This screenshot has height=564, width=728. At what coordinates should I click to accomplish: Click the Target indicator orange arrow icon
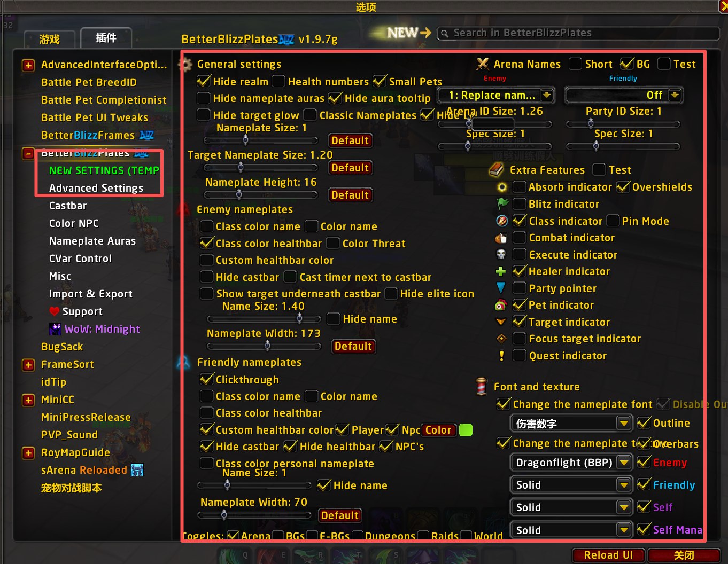[x=501, y=322]
